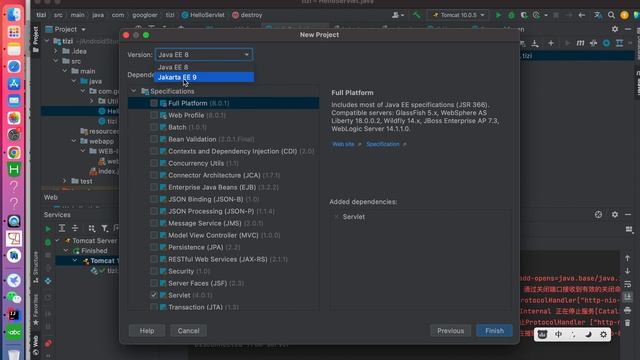
Task: Select Jakarta EE 9 from version list
Action: [x=204, y=77]
